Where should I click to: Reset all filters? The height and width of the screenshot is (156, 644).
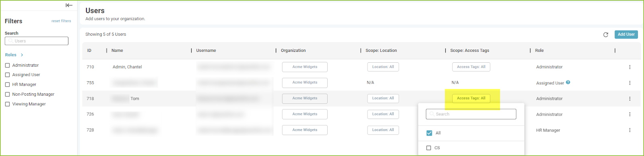[61, 21]
